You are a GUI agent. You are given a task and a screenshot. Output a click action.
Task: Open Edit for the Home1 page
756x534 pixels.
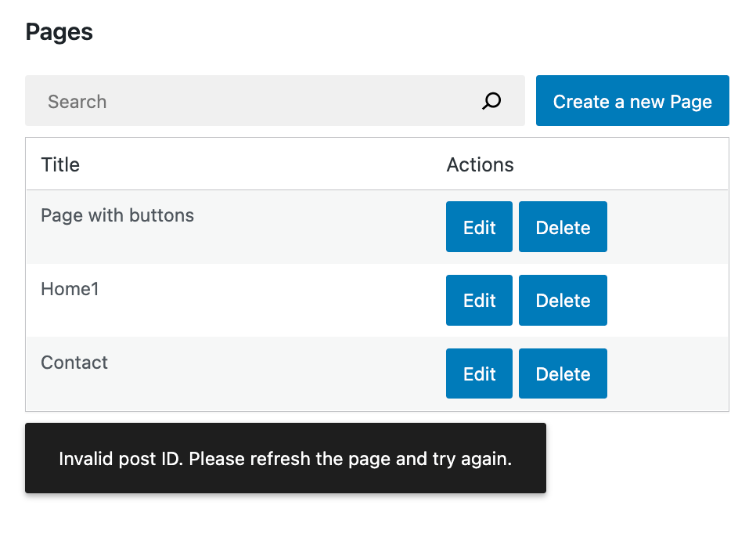pyautogui.click(x=479, y=300)
